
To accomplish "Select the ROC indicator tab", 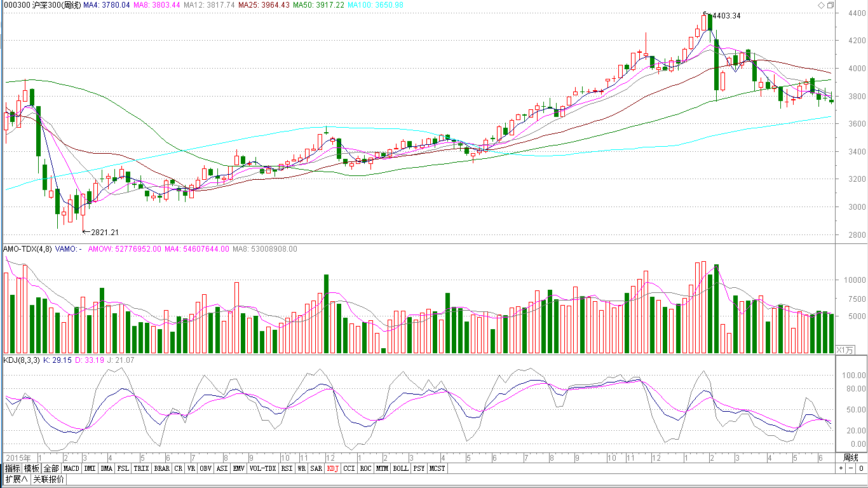I will [365, 468].
